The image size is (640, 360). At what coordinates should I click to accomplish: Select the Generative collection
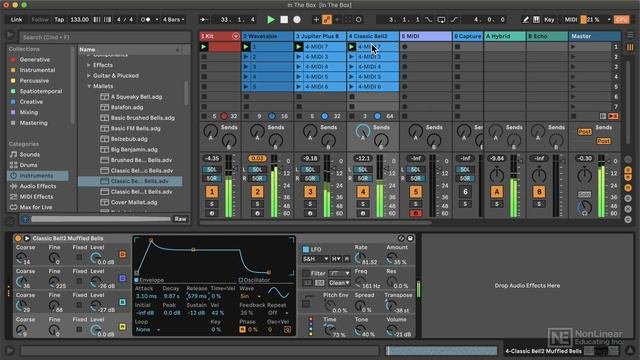tap(35, 60)
